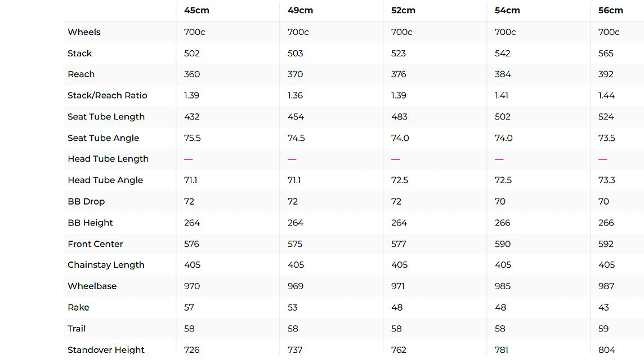Select the Head Tube Angle label
Screen dimensions: 644x363
tap(105, 180)
